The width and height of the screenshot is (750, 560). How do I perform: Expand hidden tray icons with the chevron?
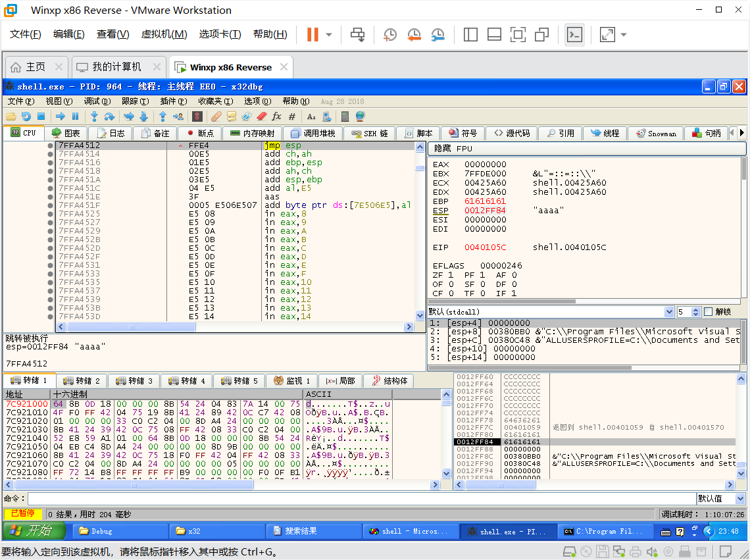(709, 531)
